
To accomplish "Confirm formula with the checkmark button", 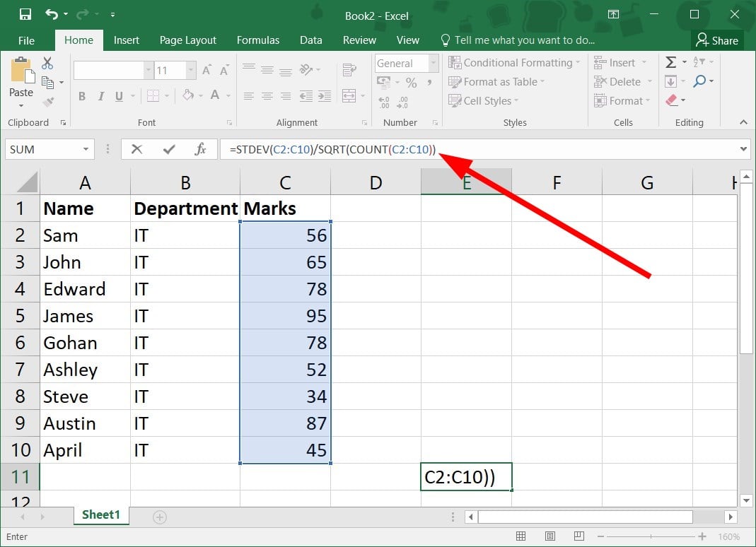I will [x=169, y=149].
